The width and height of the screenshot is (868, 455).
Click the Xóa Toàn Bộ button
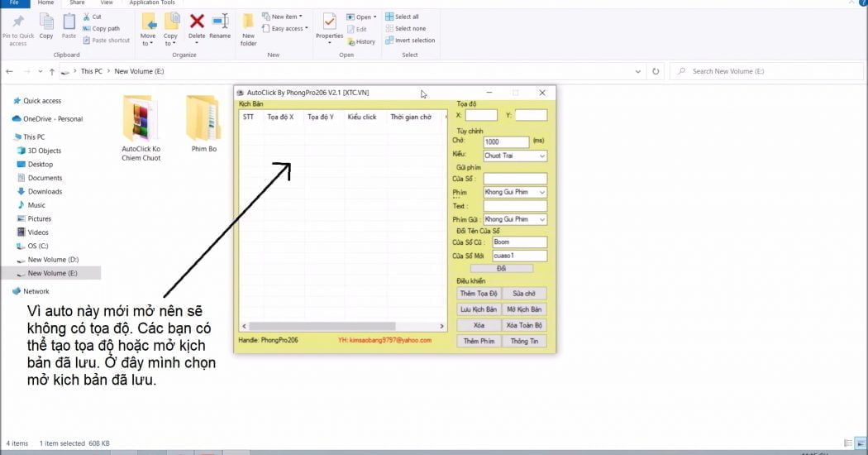[523, 325]
